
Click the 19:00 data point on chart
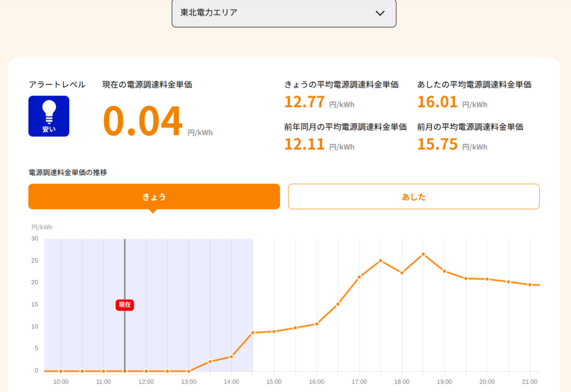444,271
